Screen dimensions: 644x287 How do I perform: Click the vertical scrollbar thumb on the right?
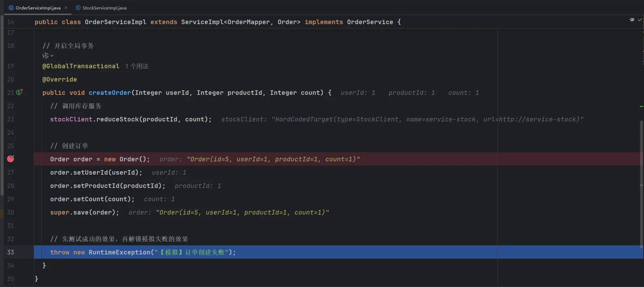642,184
